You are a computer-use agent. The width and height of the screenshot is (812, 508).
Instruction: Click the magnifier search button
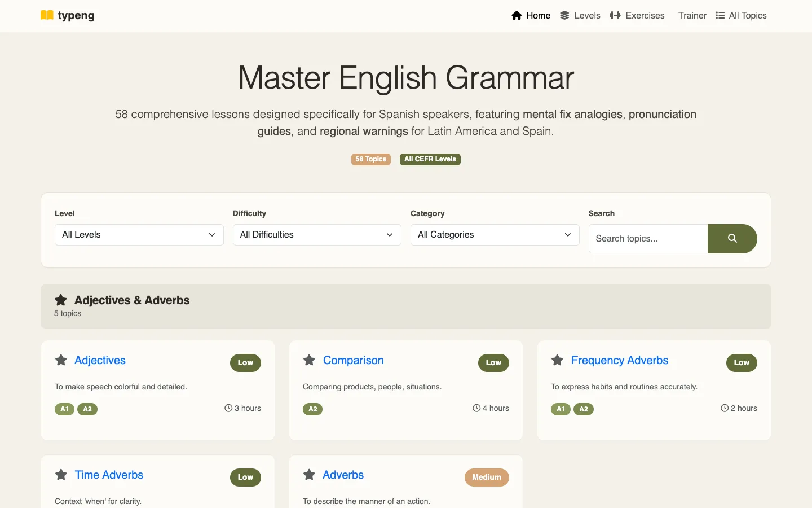click(732, 239)
